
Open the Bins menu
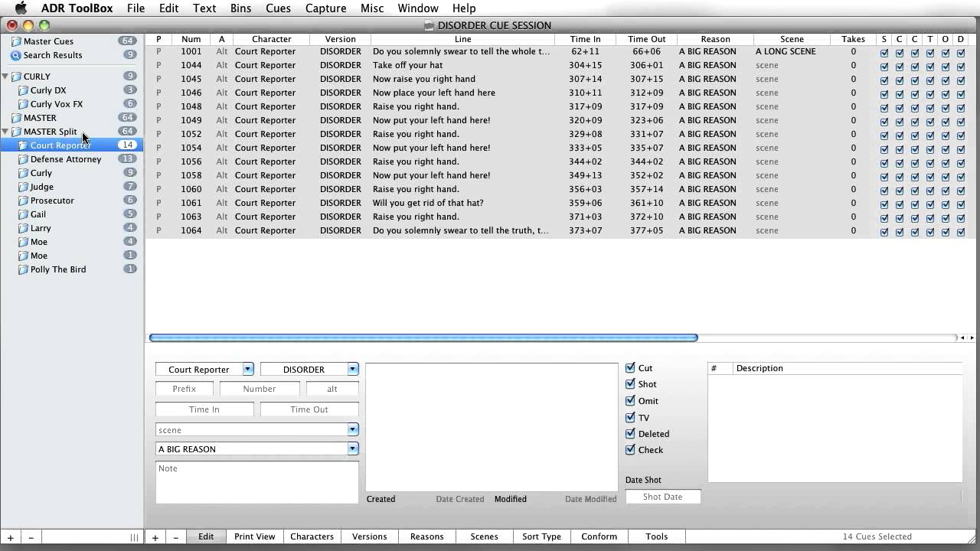(240, 8)
